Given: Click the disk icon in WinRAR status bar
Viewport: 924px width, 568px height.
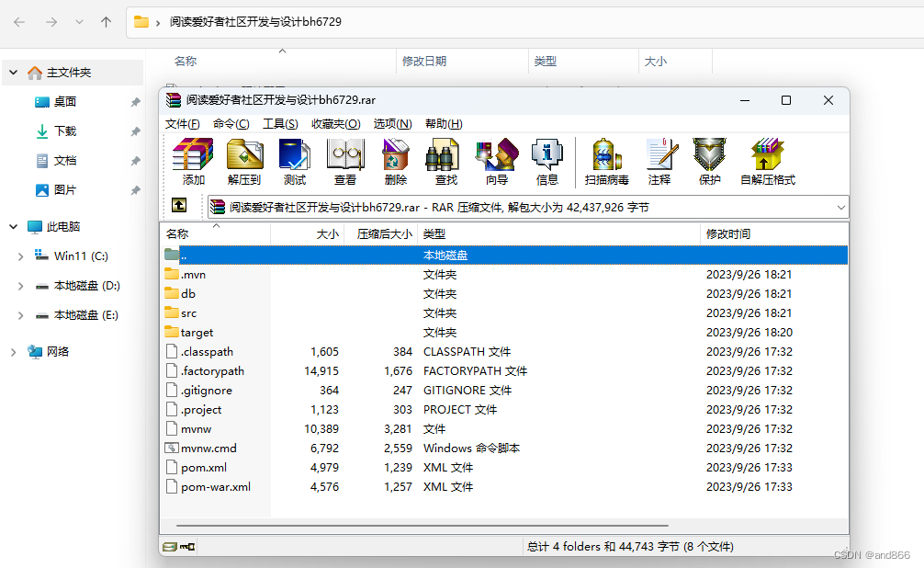Looking at the screenshot, I should click(170, 547).
